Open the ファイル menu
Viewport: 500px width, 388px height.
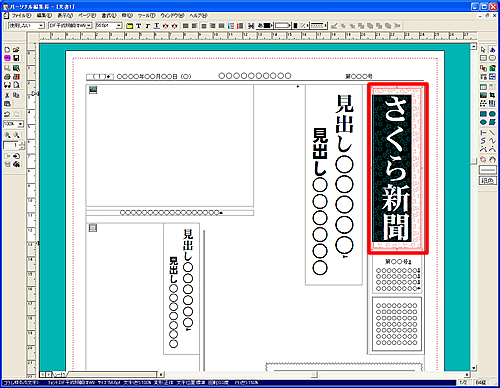tap(21, 16)
